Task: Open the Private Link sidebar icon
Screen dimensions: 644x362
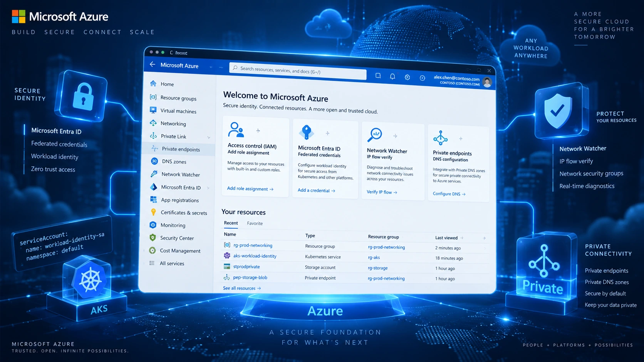Action: (x=153, y=136)
